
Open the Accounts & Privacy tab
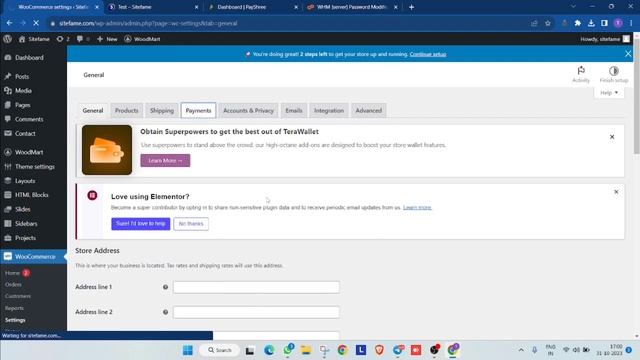point(248,111)
